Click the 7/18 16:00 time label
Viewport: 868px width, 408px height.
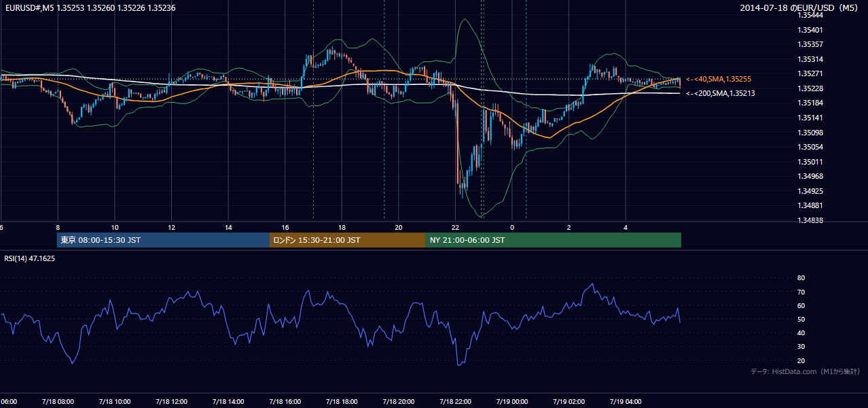coord(285,402)
